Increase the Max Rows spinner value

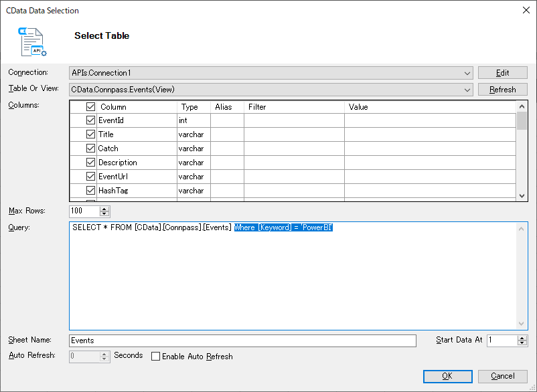(x=104, y=208)
